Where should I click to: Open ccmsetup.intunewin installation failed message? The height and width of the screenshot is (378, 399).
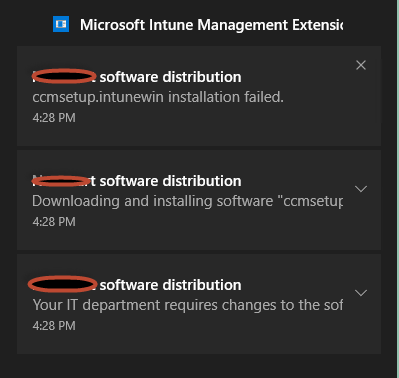point(158,97)
